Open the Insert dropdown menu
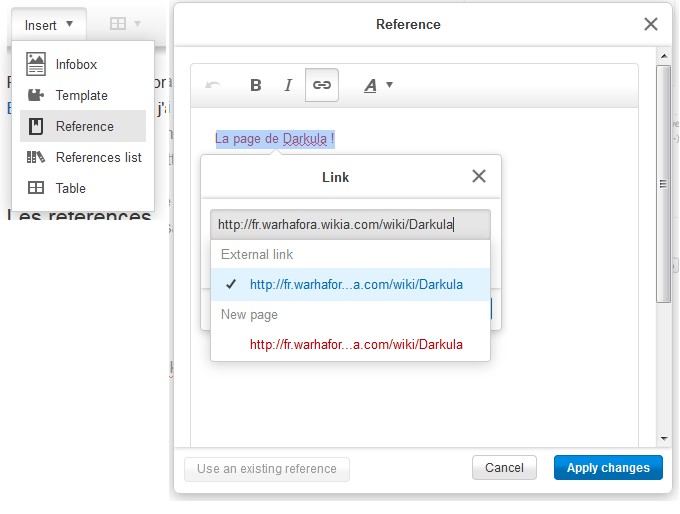 48,24
